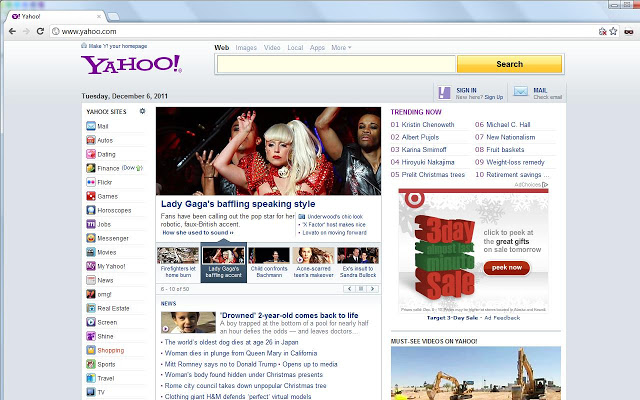Open Messenger smiley icon
Screen dimensions: 640x400
click(x=91, y=238)
